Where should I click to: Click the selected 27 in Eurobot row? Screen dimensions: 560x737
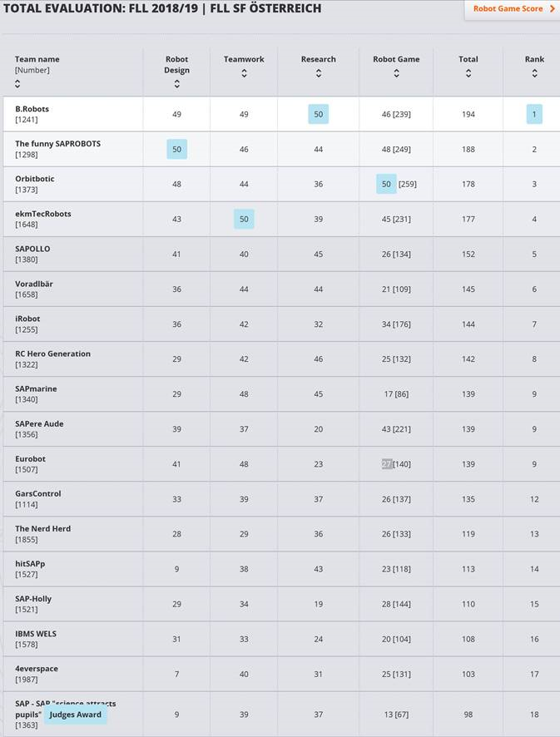387,464
